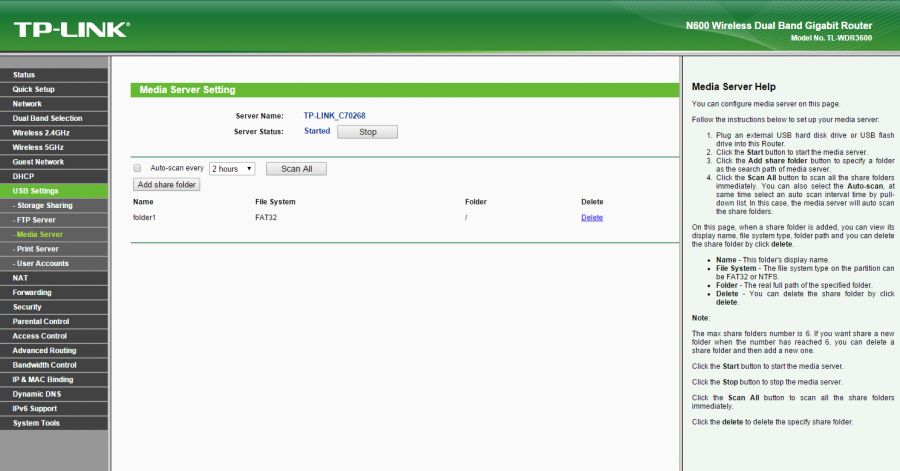Viewport: 900px width, 471px height.
Task: Enable the Auto-scan checkbox
Action: pyautogui.click(x=138, y=169)
